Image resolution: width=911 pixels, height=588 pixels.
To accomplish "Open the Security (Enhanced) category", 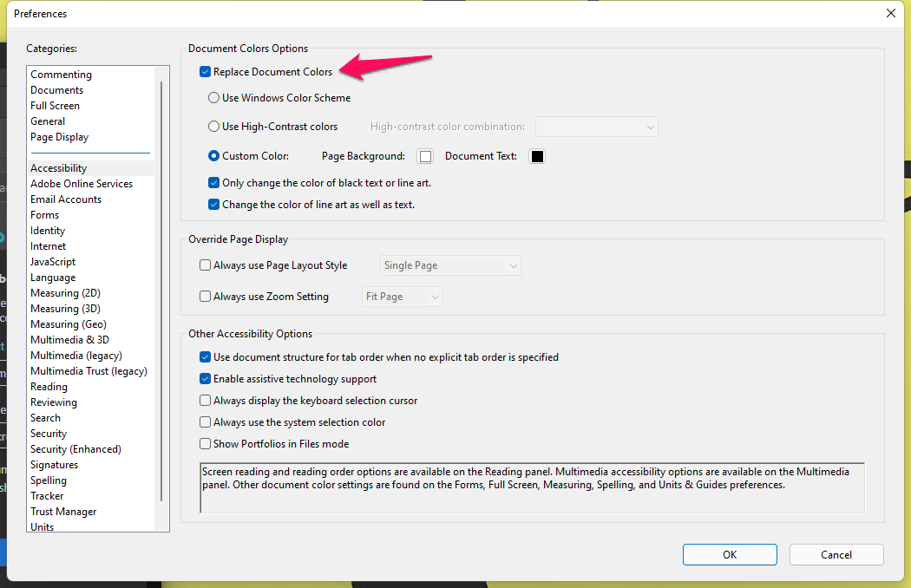I will (75, 449).
